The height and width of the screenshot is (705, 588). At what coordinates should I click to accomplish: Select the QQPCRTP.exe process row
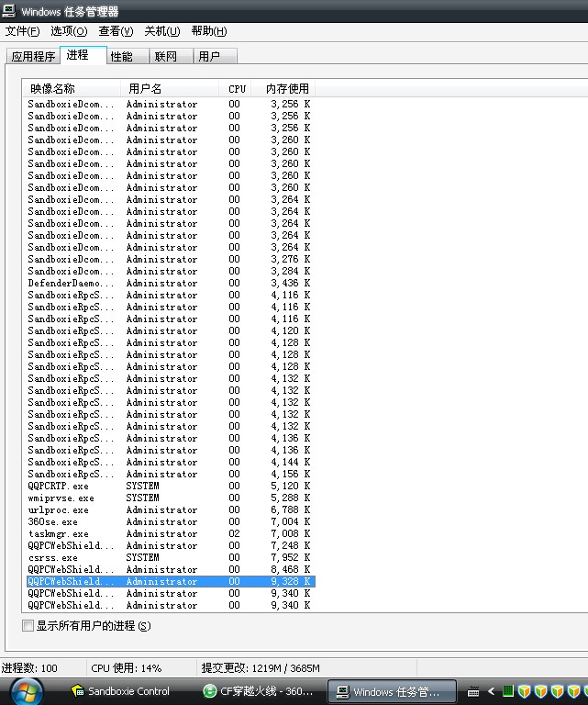(171, 486)
